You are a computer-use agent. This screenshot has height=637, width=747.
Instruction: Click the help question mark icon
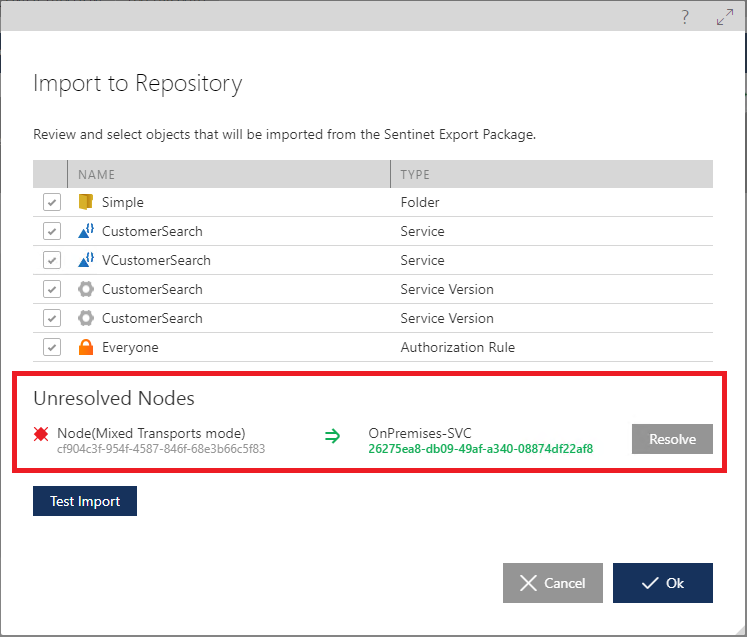pos(685,18)
